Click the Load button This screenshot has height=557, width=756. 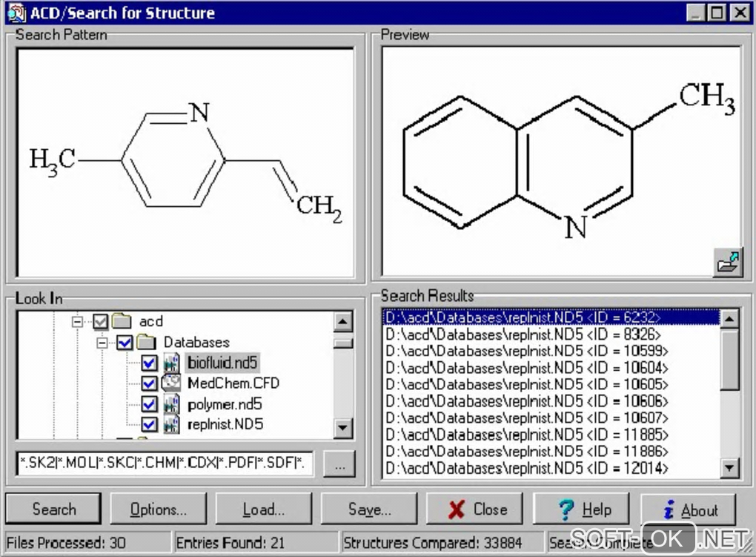click(x=264, y=509)
